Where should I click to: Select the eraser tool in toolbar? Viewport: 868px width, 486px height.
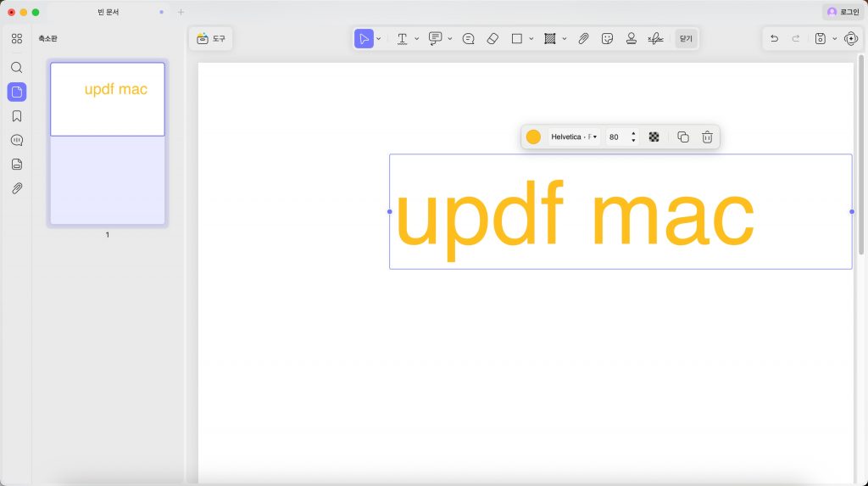492,39
